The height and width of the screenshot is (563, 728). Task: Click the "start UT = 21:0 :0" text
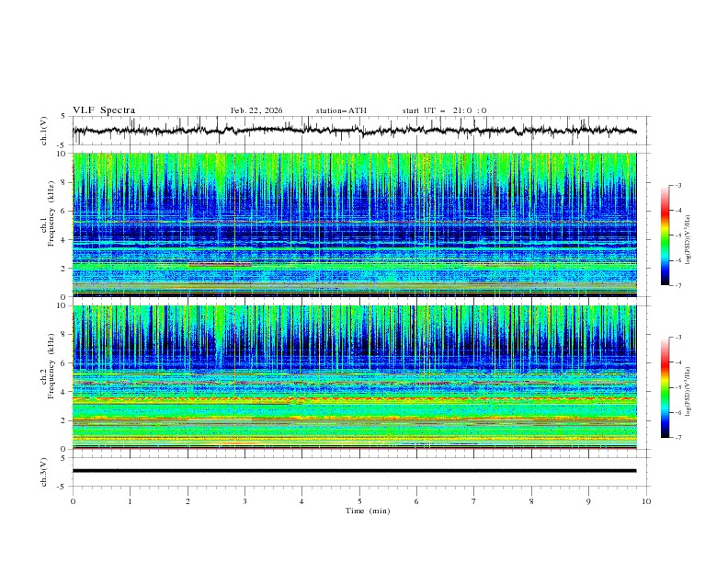coord(444,110)
